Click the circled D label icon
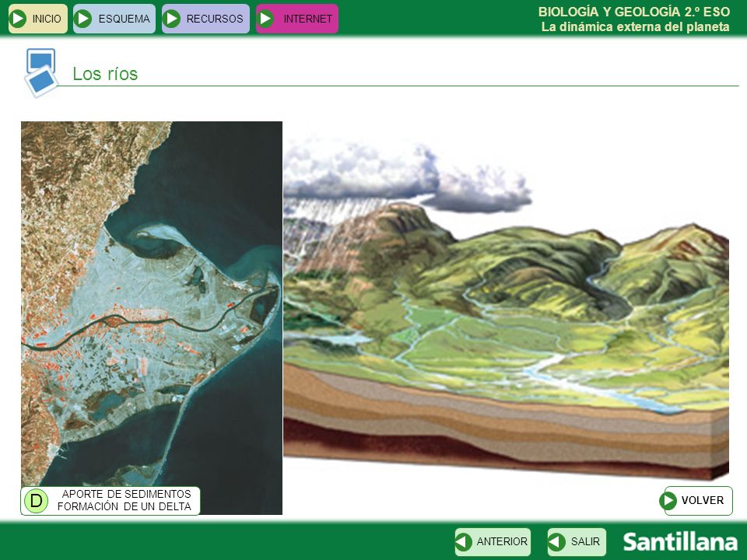Viewport: 747px width, 560px height. tap(37, 500)
